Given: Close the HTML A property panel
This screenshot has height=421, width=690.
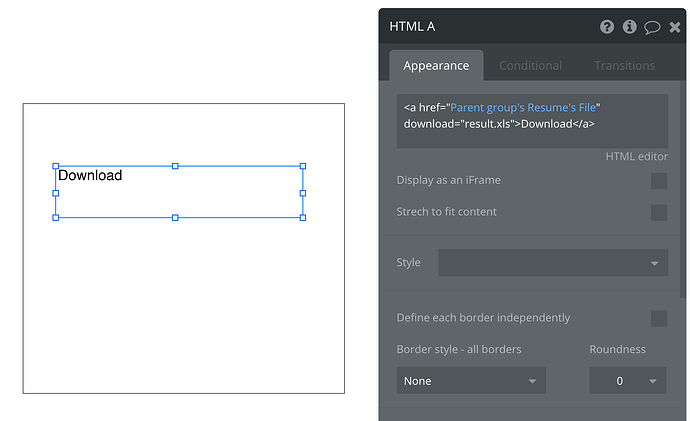Looking at the screenshot, I should point(676,27).
